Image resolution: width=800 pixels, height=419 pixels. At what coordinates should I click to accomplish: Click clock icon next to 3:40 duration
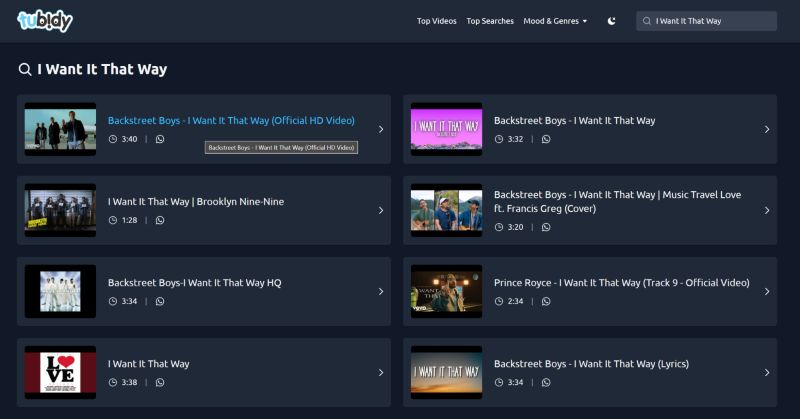coord(113,139)
